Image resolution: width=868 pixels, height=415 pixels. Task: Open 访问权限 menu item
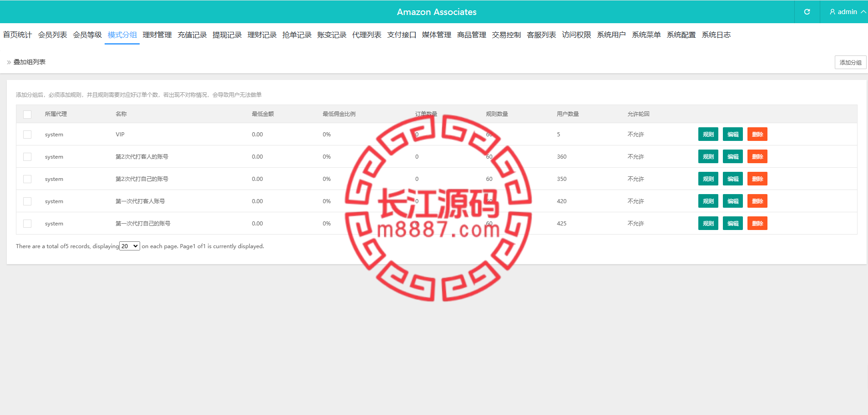coord(576,35)
